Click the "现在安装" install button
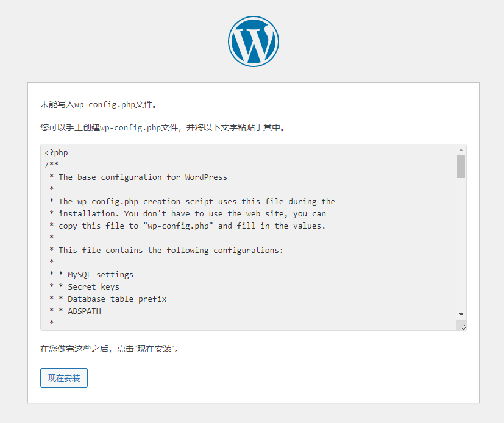The width and height of the screenshot is (504, 423). [63, 378]
